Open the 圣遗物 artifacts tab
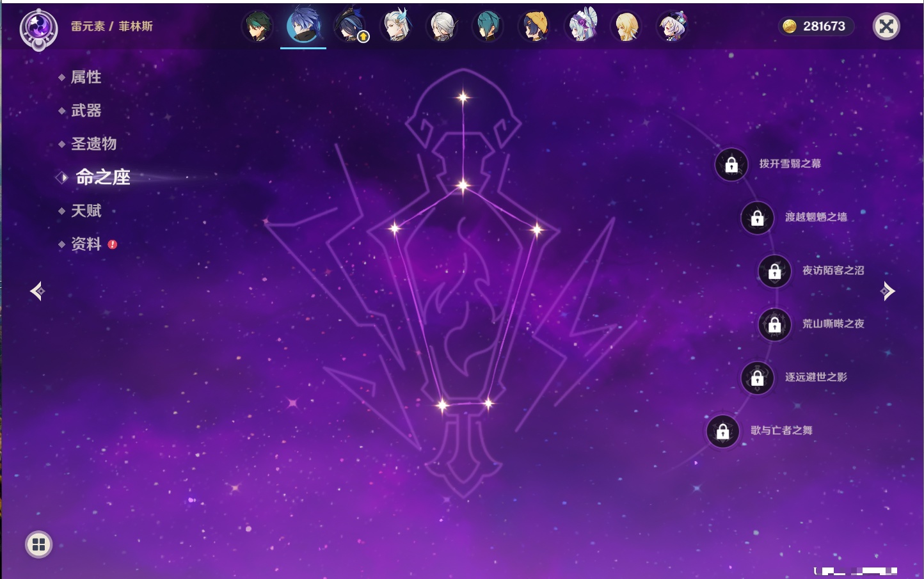Viewport: 924px width, 579px height. point(93,144)
